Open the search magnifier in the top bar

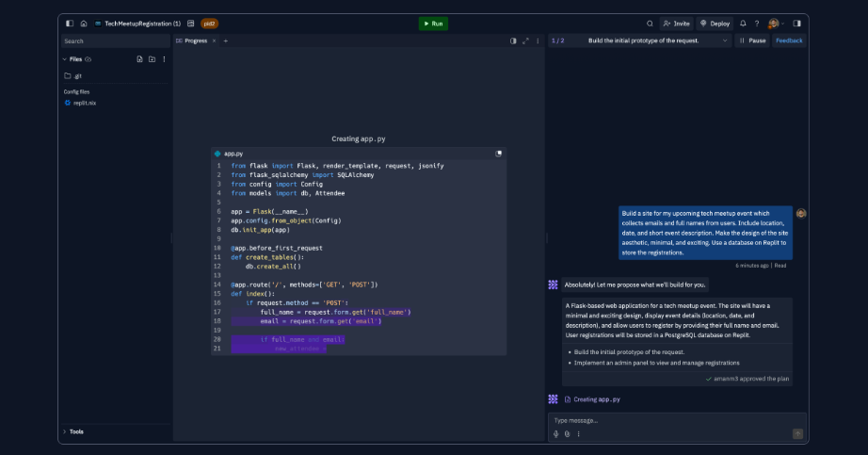(650, 24)
